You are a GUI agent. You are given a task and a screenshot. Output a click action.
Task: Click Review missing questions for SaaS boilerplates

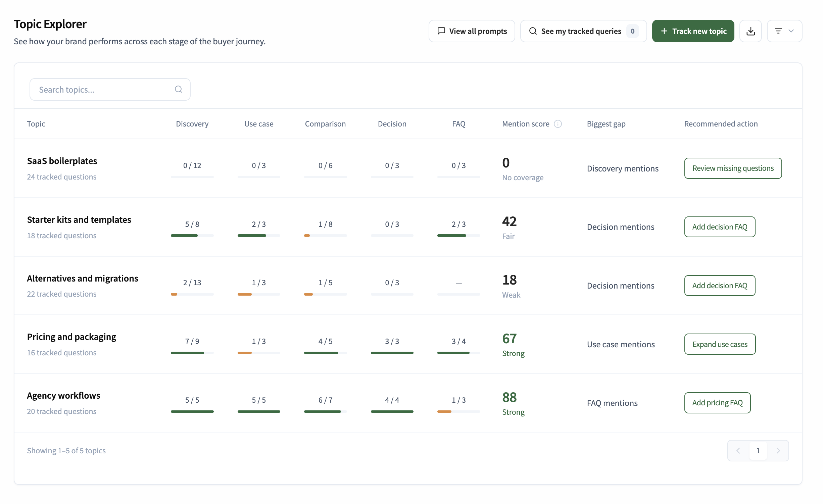click(x=733, y=168)
